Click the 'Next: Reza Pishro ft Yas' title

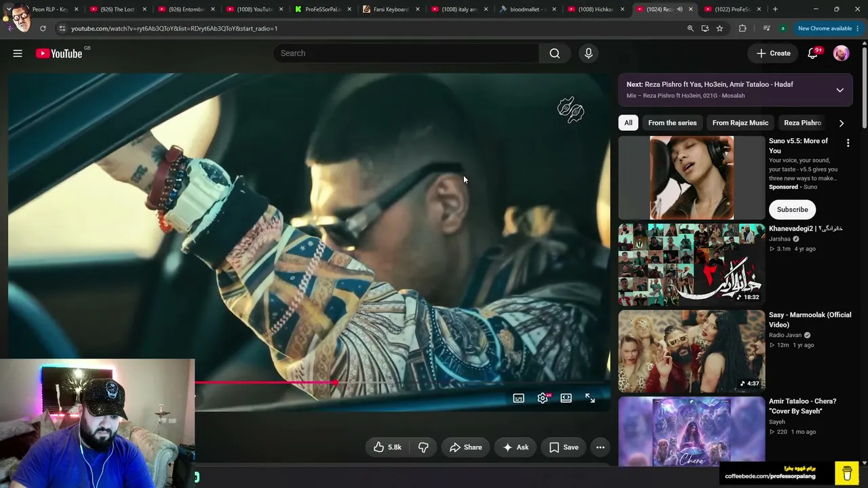click(x=710, y=84)
